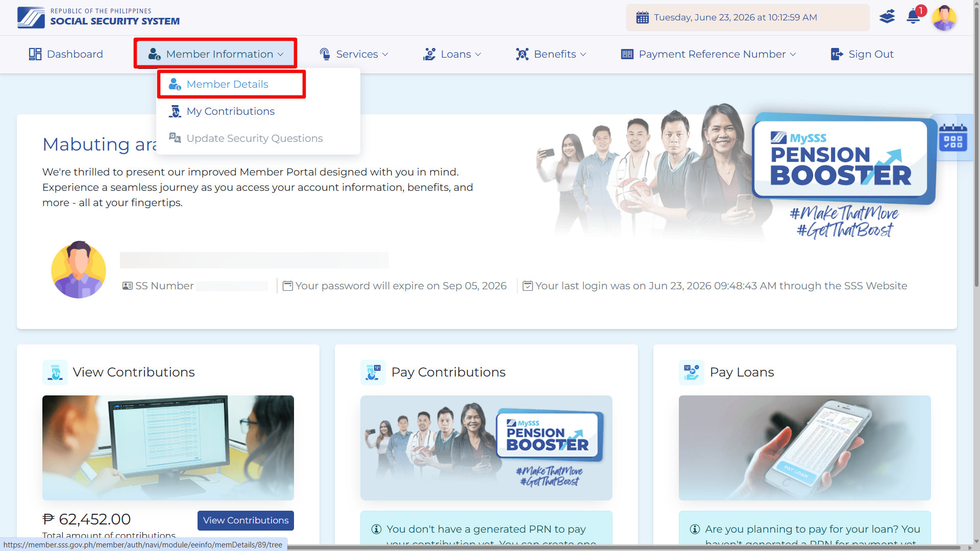This screenshot has width=980, height=551.
Task: Click the Pay Contributions card icon
Action: pyautogui.click(x=373, y=372)
